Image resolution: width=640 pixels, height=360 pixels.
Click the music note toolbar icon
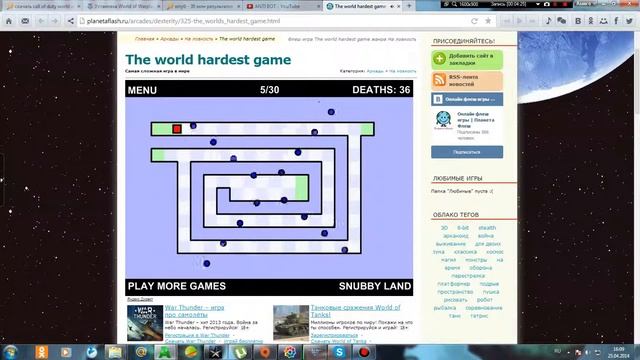pyautogui.click(x=548, y=21)
